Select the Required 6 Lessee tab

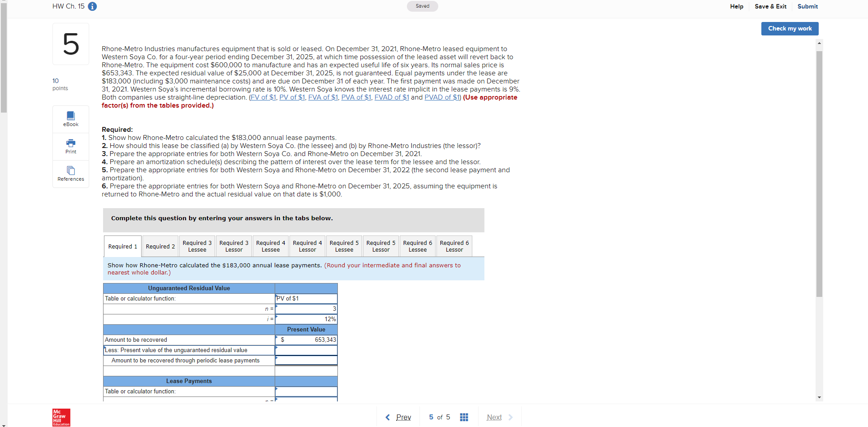[x=417, y=246]
